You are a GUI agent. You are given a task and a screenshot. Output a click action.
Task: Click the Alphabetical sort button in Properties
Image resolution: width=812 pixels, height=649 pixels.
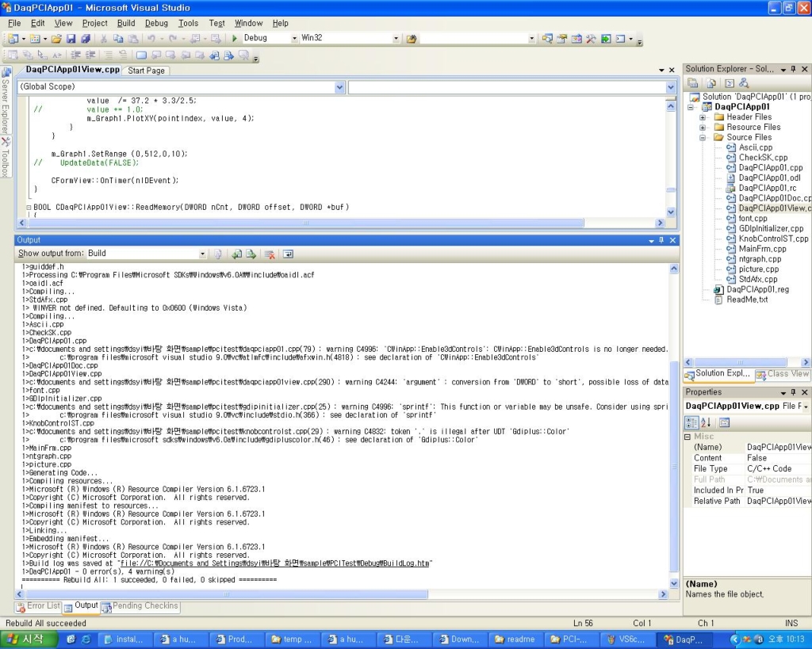[706, 423]
